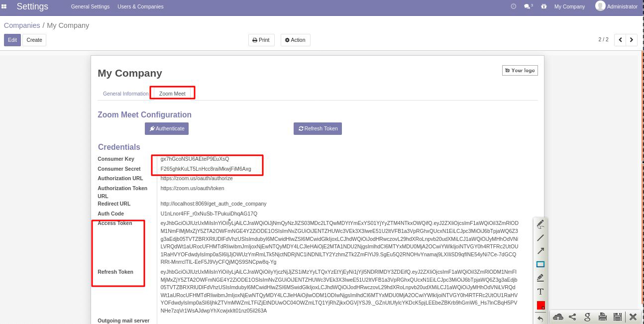Screen dimensions: 644x324
Task: Search similar images with Google icon
Action: click(x=588, y=317)
